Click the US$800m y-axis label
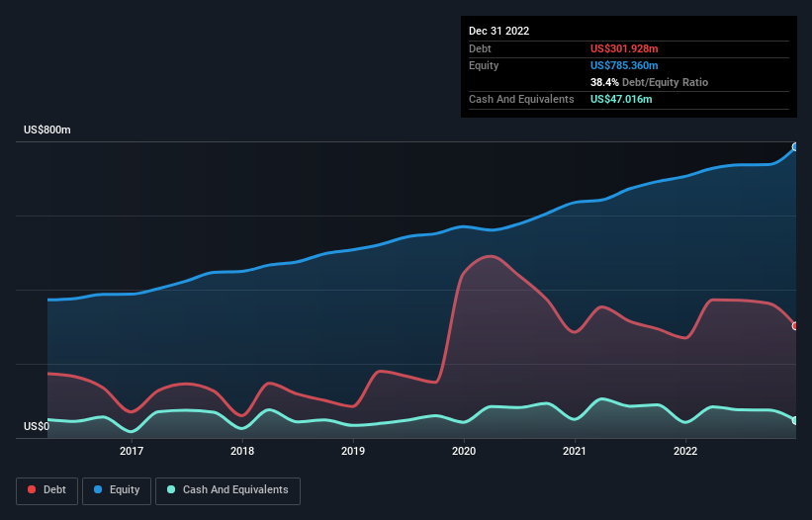812x520 pixels. point(47,130)
